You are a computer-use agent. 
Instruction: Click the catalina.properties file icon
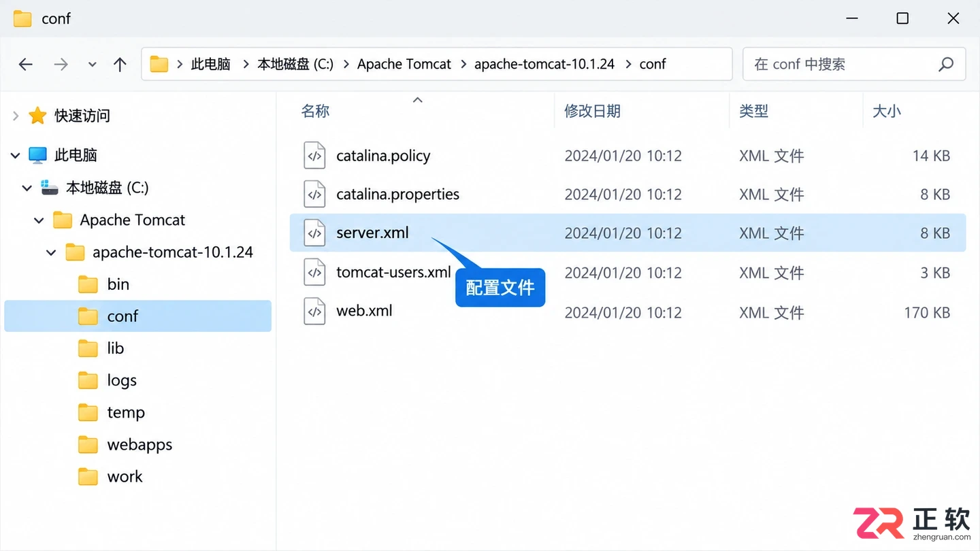314,194
